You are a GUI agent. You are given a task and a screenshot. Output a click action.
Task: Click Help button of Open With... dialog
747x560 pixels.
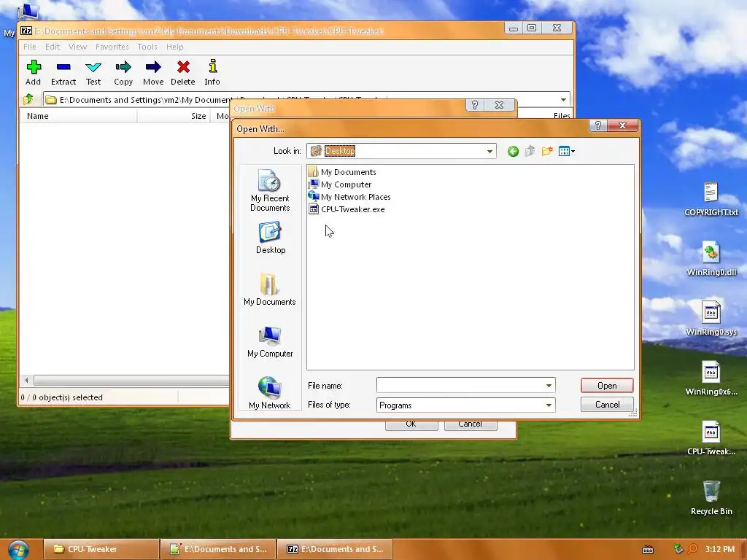pyautogui.click(x=598, y=125)
